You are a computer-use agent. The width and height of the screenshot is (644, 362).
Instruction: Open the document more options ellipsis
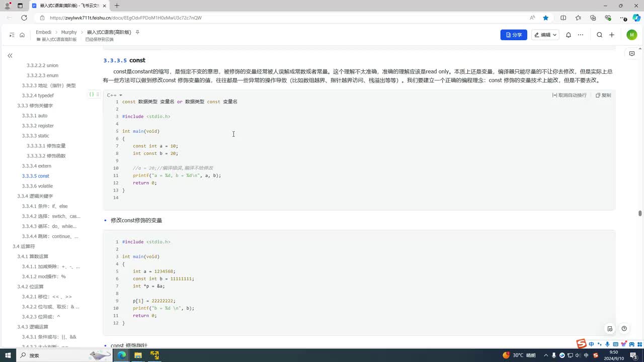click(x=581, y=35)
